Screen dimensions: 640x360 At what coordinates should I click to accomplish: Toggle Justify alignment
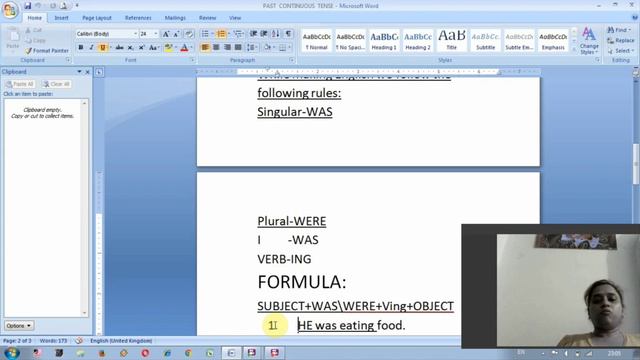[x=238, y=48]
